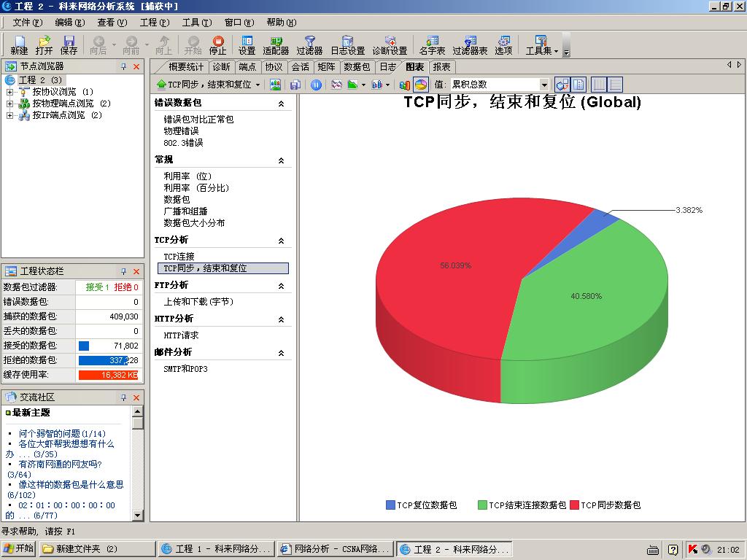The image size is (747, 560).
Task: Save chart using the floppy disk icon
Action: click(295, 85)
